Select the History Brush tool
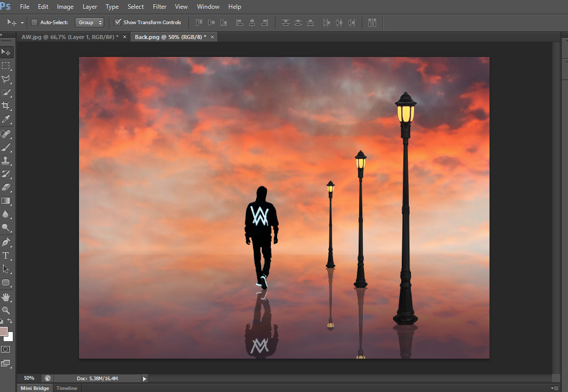 point(6,174)
